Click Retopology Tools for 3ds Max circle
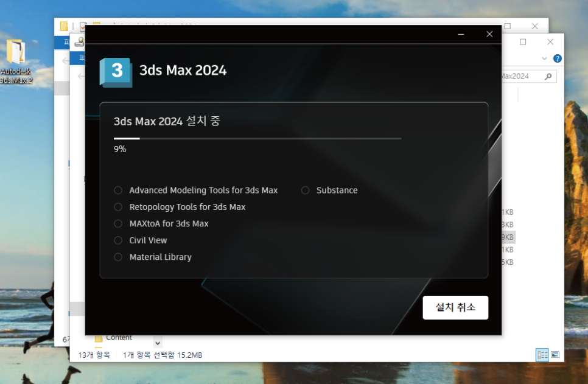Viewport: 588px width, 384px height. tap(117, 207)
